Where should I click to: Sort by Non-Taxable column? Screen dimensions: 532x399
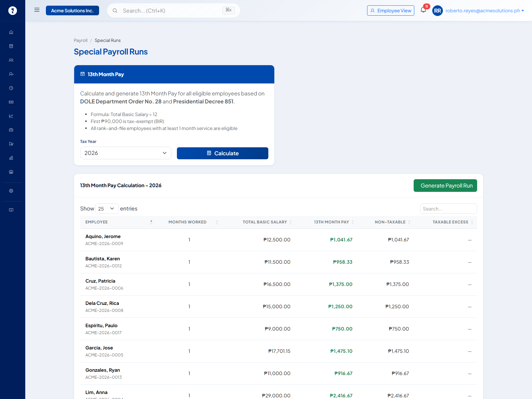click(385, 222)
